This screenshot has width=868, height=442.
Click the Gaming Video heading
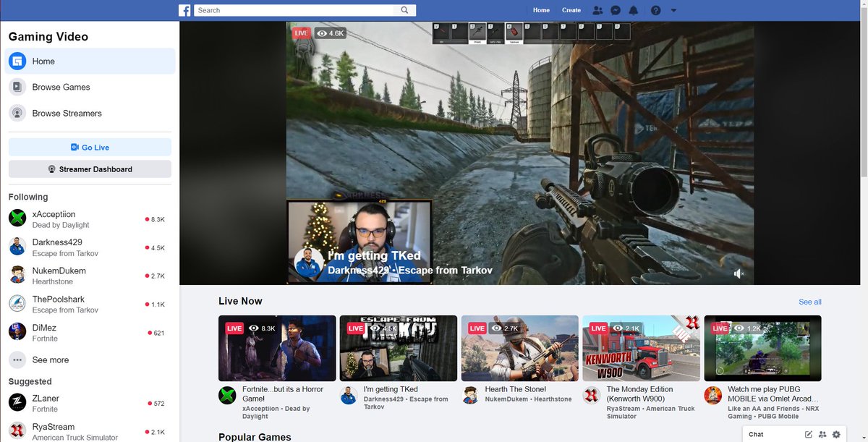[48, 37]
